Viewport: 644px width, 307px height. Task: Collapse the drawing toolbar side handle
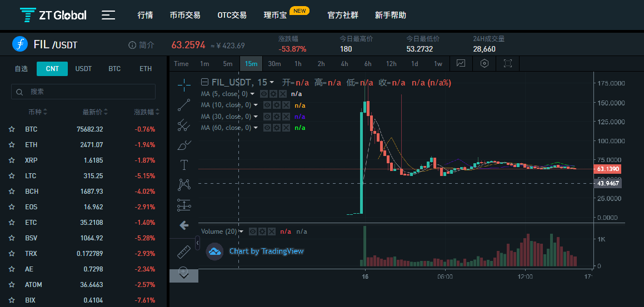(x=198, y=243)
